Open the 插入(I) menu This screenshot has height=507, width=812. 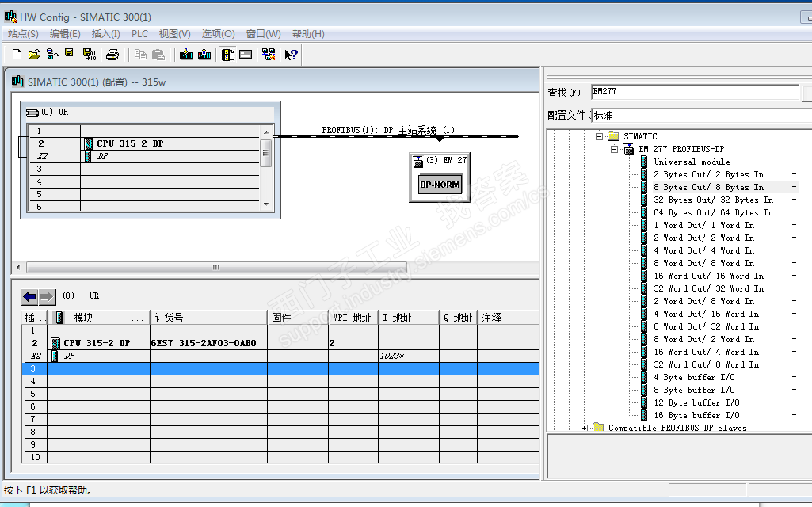point(105,33)
